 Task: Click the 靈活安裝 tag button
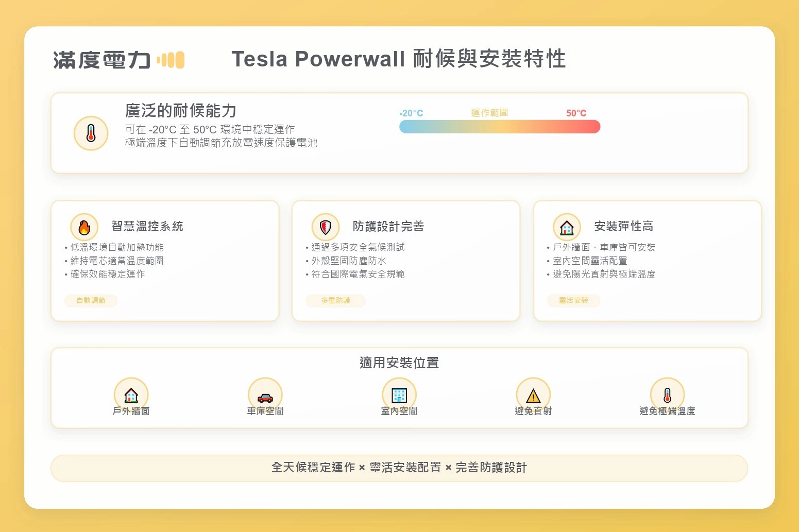[573, 300]
